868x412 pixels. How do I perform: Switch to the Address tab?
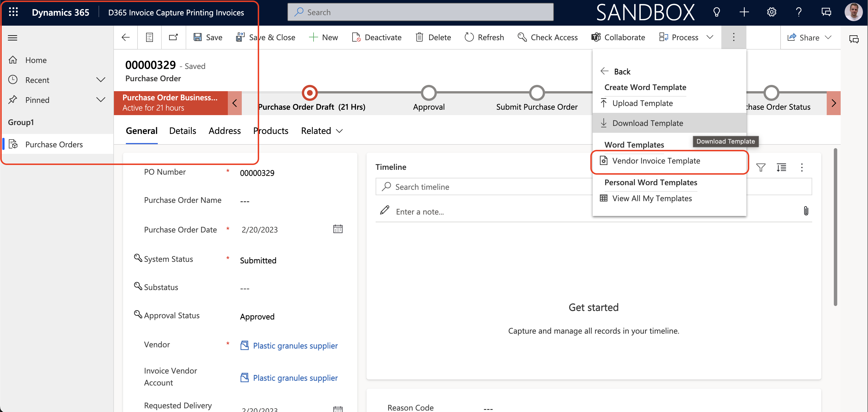tap(225, 131)
